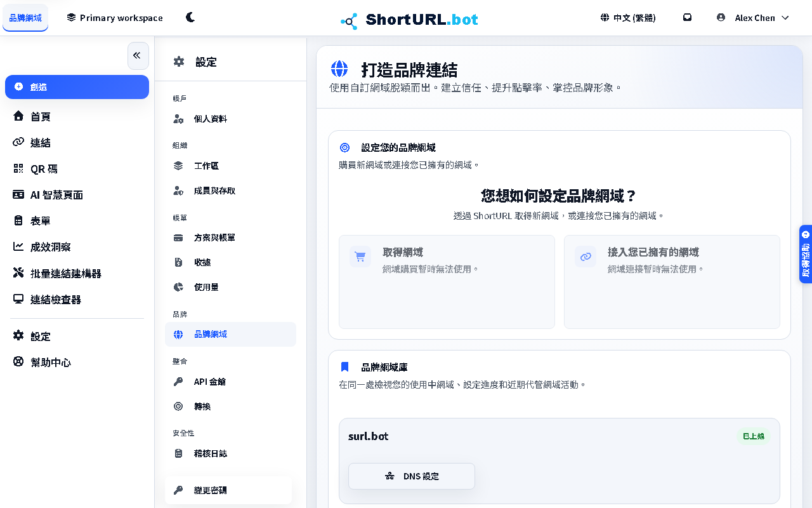812x508 pixels.
Task: Open the inbox icon in header
Action: pyautogui.click(x=687, y=18)
